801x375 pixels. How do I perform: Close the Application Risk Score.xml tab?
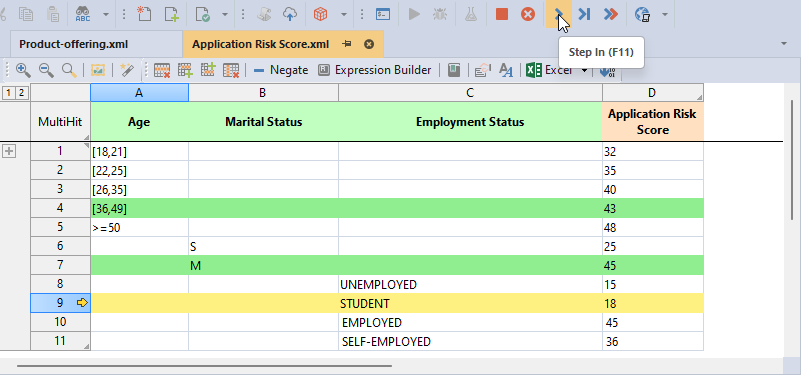[369, 44]
